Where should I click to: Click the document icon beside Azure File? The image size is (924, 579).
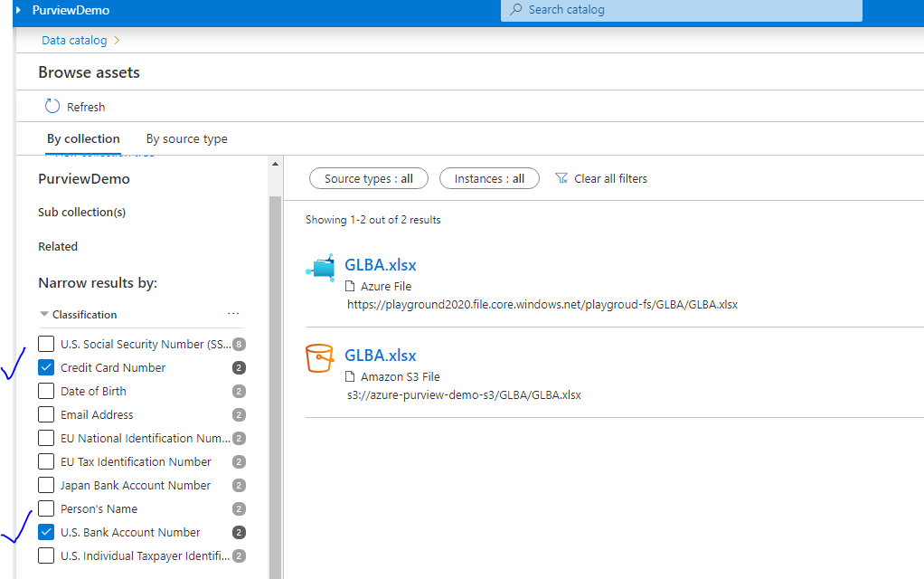pyautogui.click(x=350, y=286)
